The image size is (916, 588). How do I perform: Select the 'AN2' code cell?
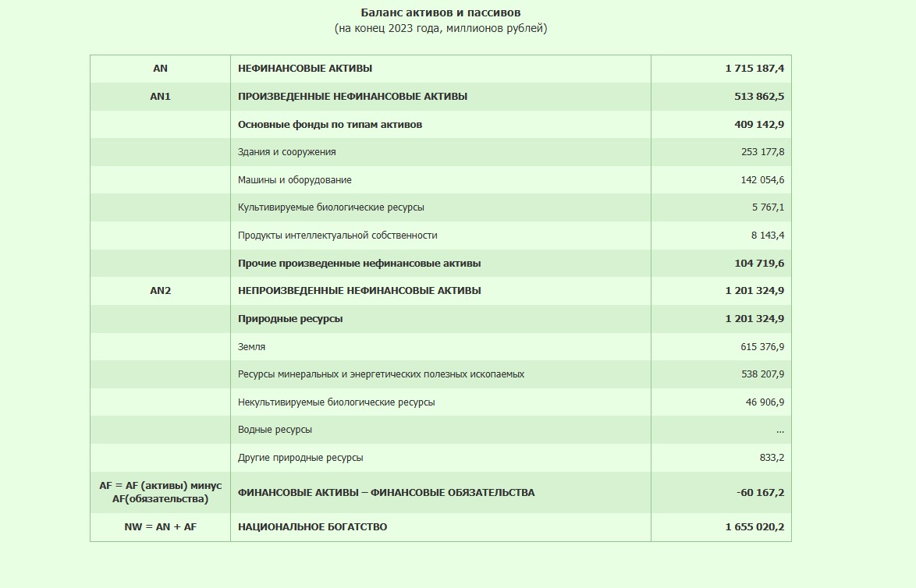point(160,291)
